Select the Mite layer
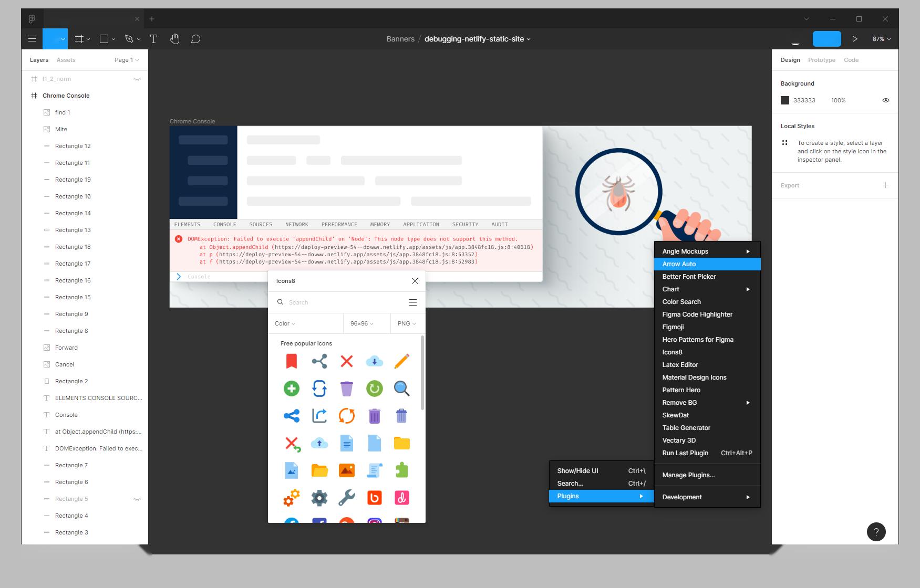920x588 pixels. (x=85, y=129)
